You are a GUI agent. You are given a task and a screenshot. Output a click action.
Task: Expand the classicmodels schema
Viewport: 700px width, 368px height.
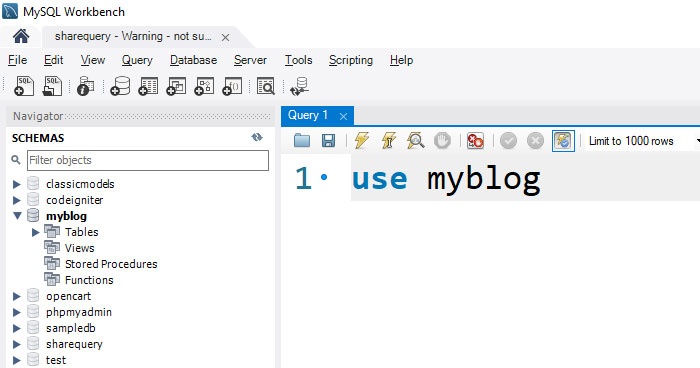pyautogui.click(x=17, y=184)
